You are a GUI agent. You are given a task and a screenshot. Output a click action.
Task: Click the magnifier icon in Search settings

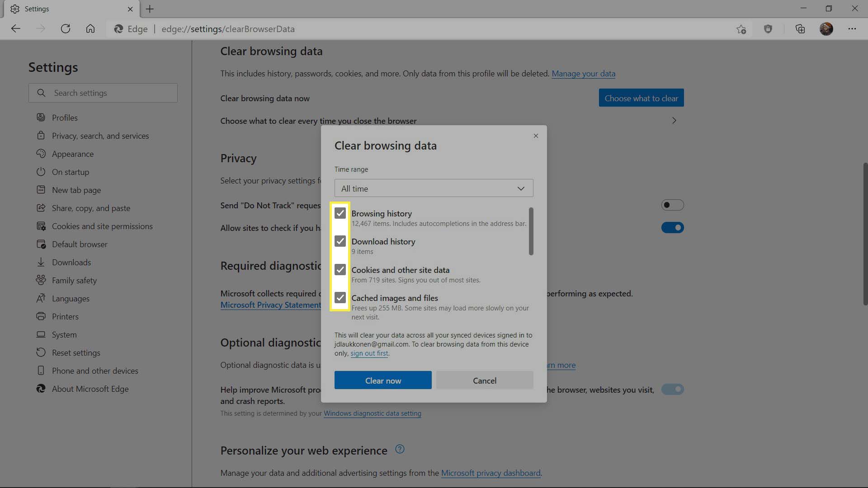click(x=41, y=93)
